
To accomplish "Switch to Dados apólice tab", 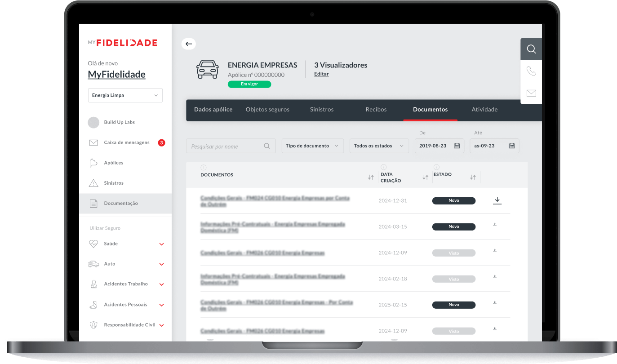I will coord(213,109).
